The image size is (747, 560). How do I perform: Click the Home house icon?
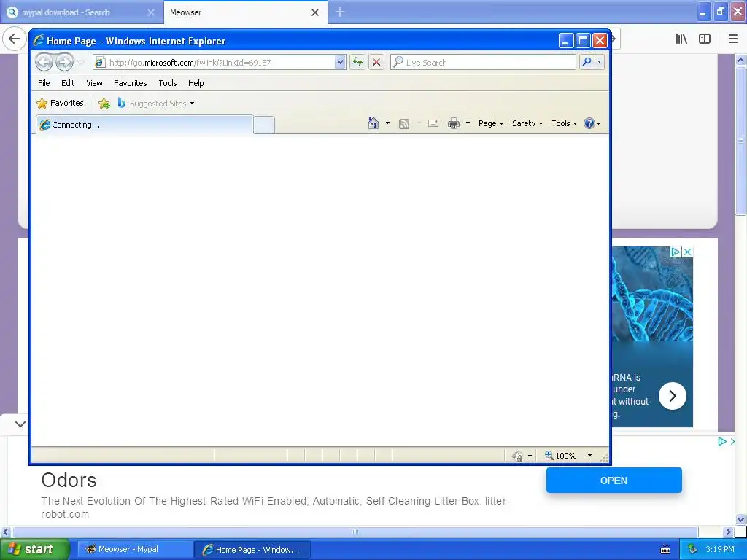(373, 123)
